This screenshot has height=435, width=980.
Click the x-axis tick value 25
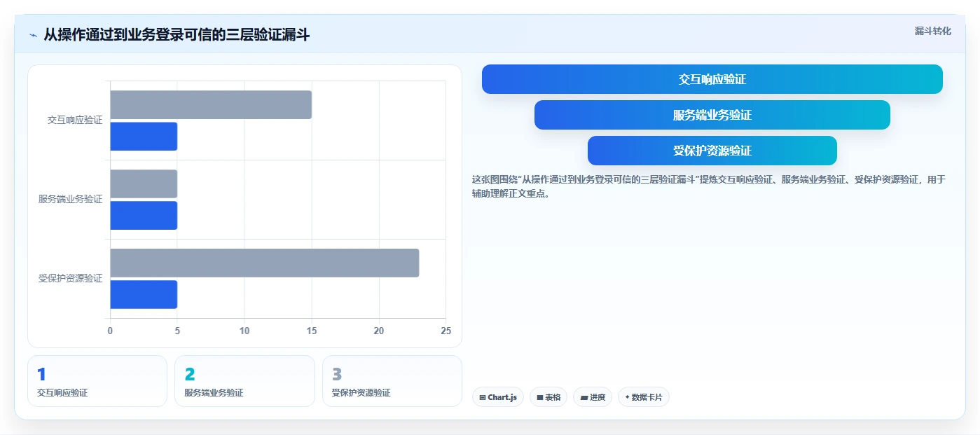coord(446,331)
